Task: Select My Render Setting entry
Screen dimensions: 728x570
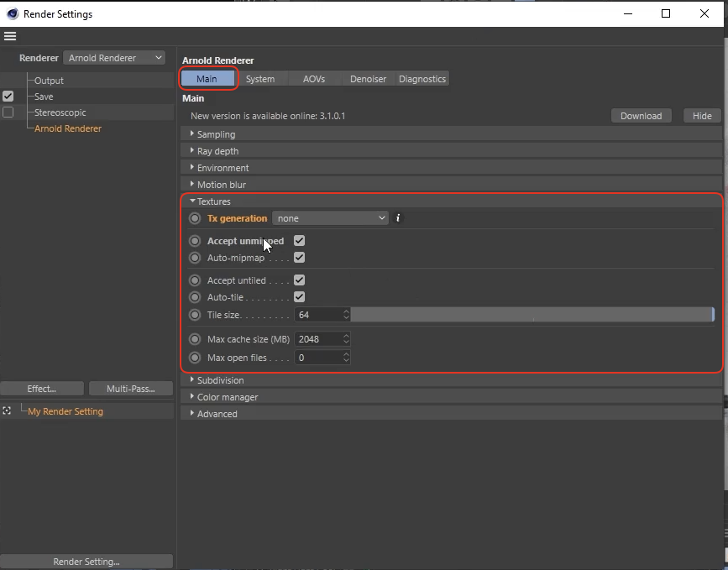Action: click(65, 411)
